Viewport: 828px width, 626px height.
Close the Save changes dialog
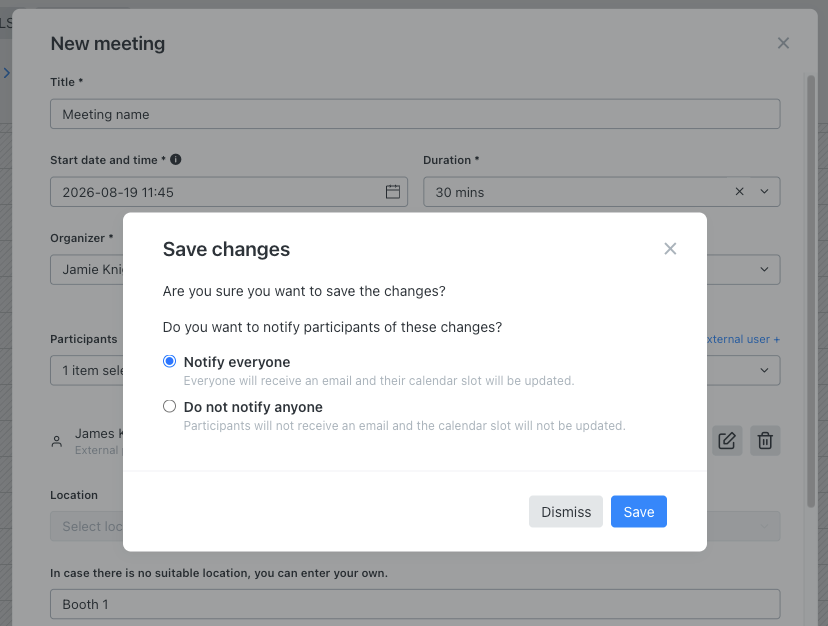coord(670,249)
